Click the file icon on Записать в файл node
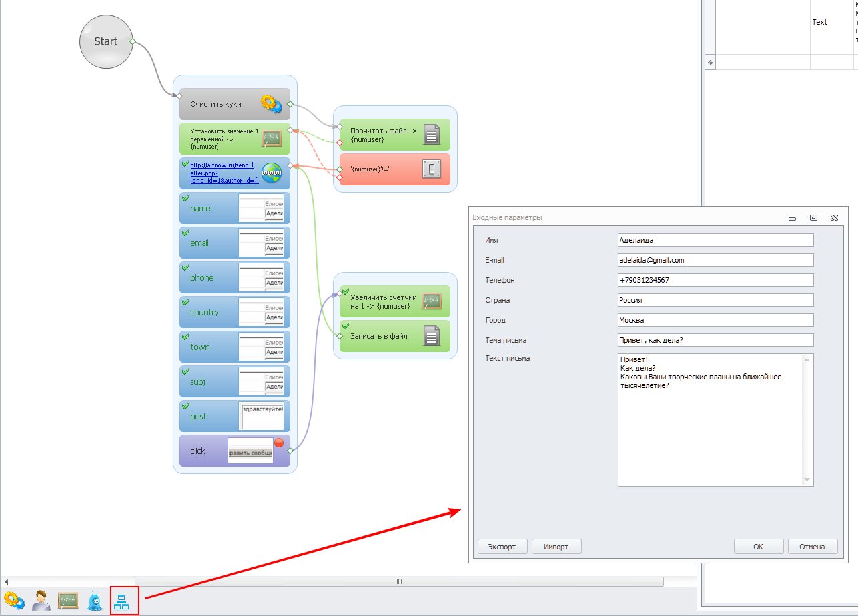This screenshot has width=858, height=616. (432, 336)
